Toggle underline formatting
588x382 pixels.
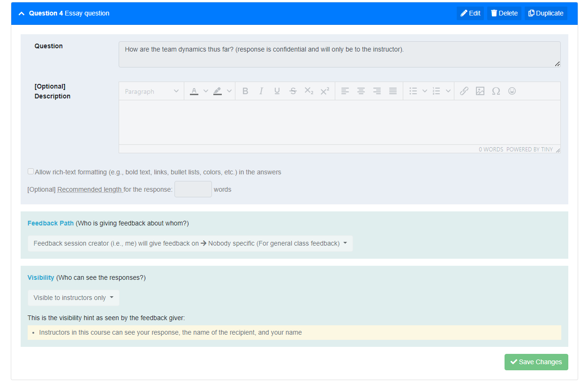click(x=277, y=91)
